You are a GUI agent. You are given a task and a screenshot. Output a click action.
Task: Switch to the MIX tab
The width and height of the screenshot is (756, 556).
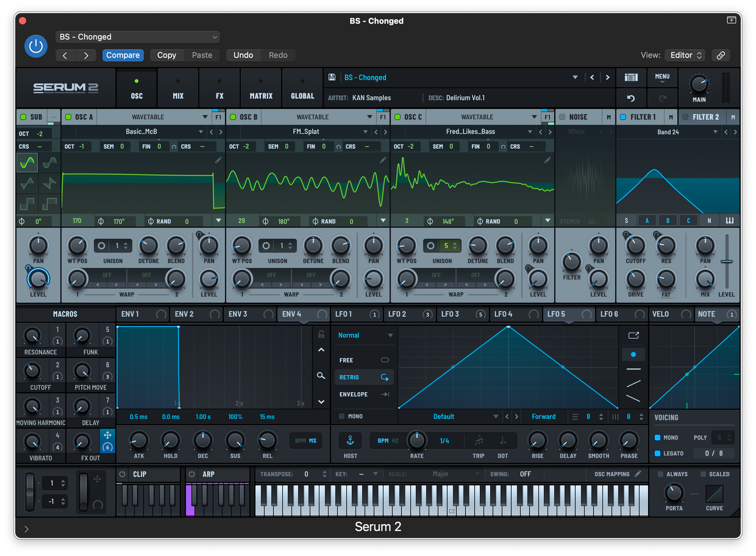click(x=178, y=88)
